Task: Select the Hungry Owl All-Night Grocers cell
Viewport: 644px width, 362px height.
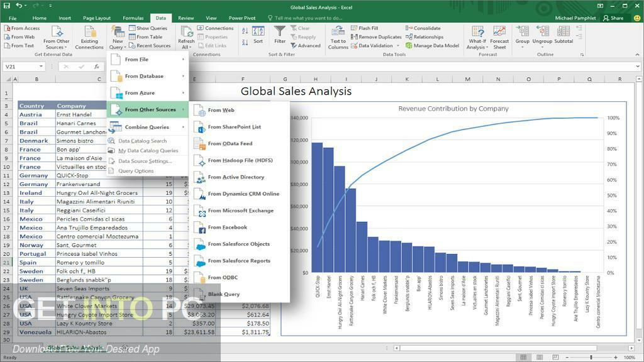Action: pyautogui.click(x=99, y=193)
